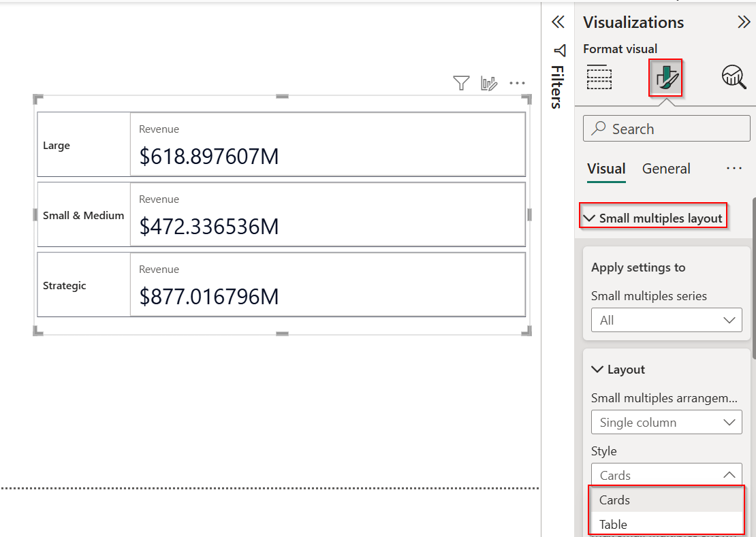Open the visual's More options ellipsis
Screen dimensions: 756x537
coord(517,83)
